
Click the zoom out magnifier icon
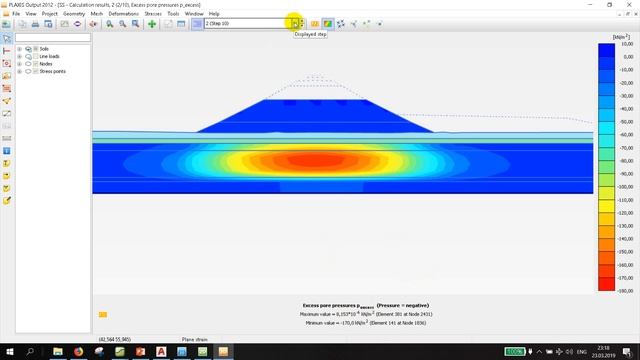point(122,24)
